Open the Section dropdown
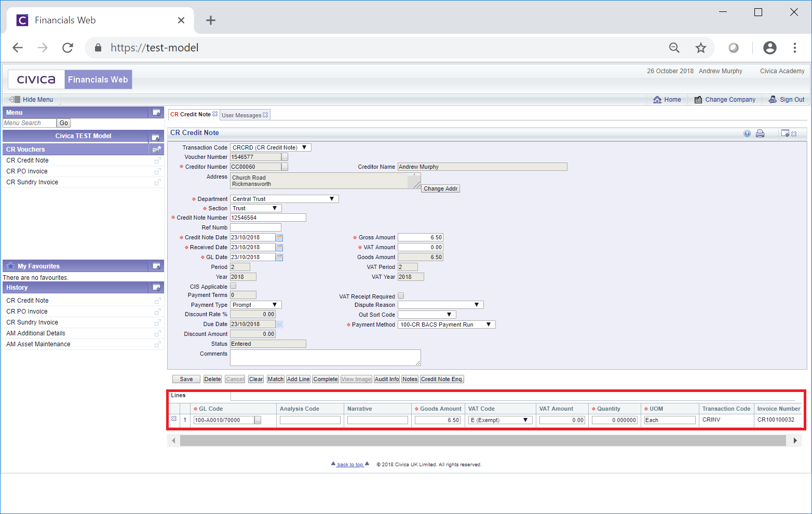The width and height of the screenshot is (812, 514). point(256,208)
